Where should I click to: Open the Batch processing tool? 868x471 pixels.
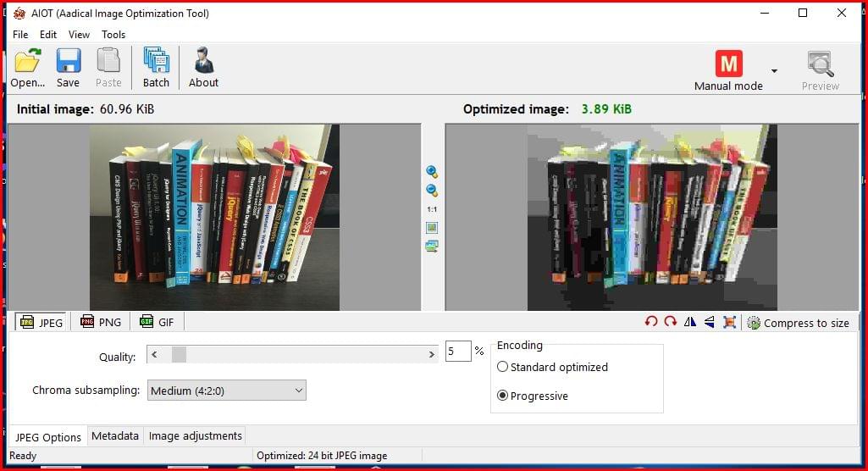click(x=156, y=68)
